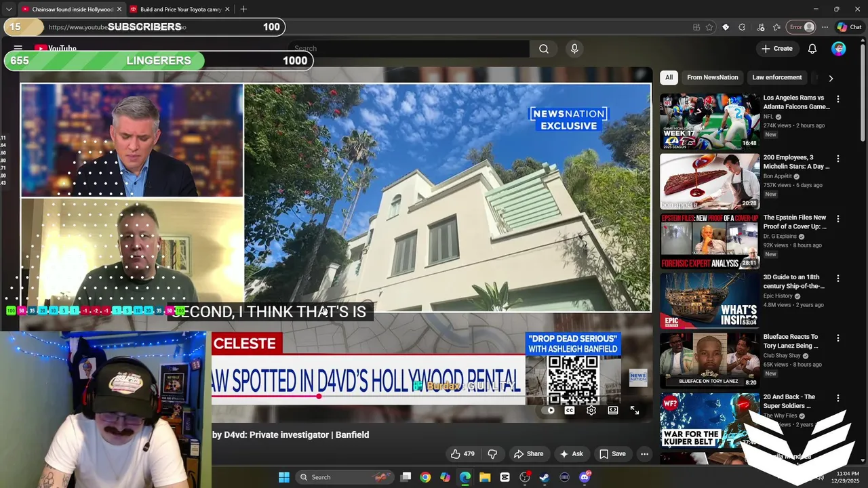This screenshot has width=868, height=488.
Task: Open Steam from taskbar
Action: pos(545,477)
